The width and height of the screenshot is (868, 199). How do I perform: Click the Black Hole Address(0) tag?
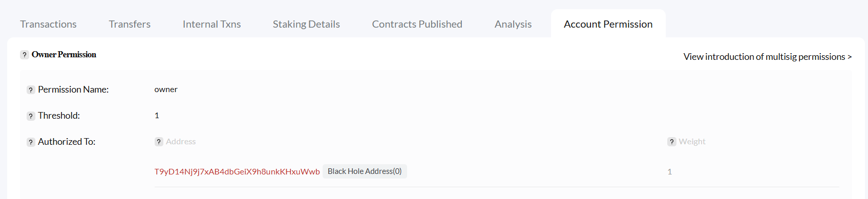365,171
